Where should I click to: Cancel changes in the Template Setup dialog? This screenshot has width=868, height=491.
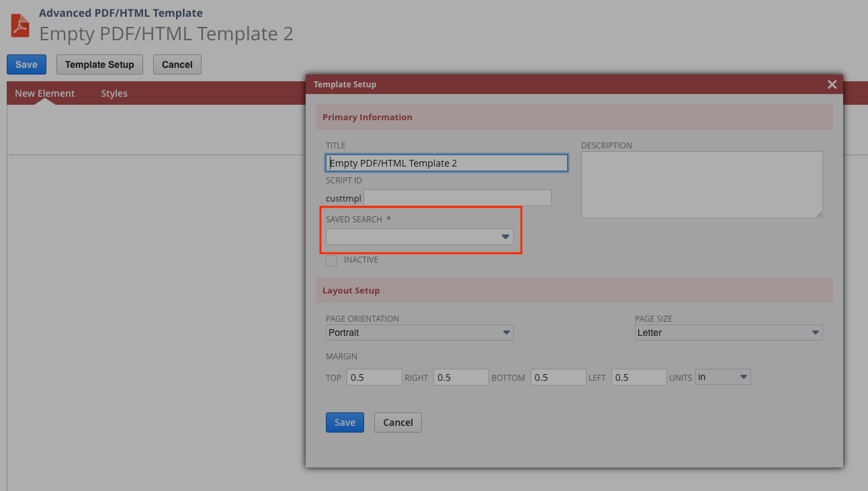(x=397, y=422)
